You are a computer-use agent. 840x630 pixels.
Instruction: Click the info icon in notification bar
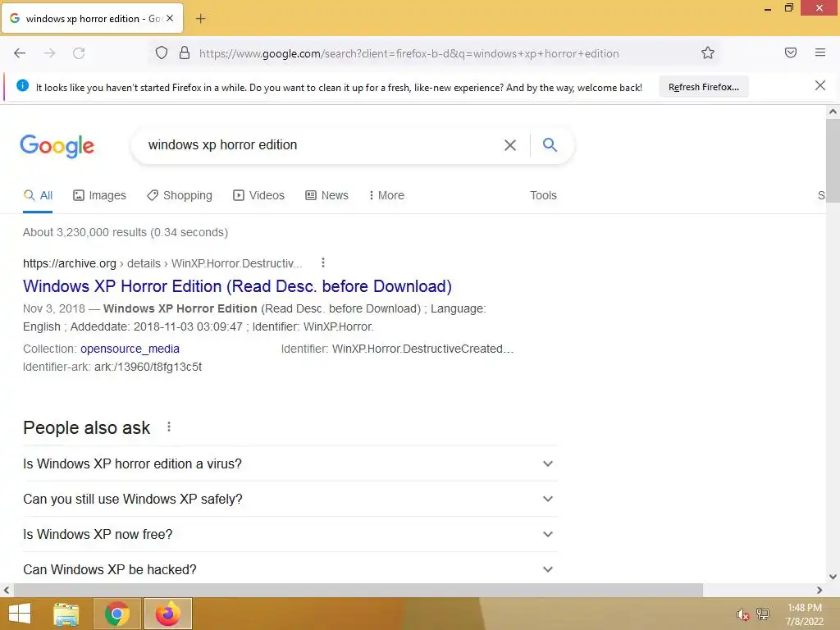[22, 85]
